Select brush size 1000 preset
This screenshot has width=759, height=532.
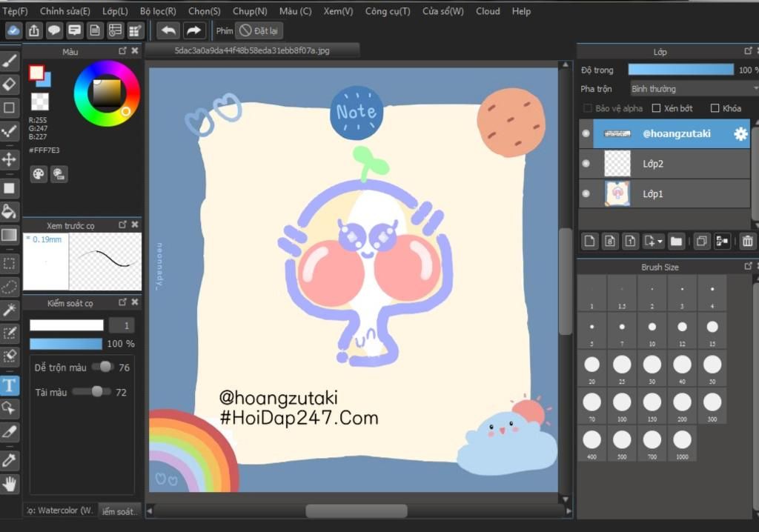pyautogui.click(x=682, y=444)
